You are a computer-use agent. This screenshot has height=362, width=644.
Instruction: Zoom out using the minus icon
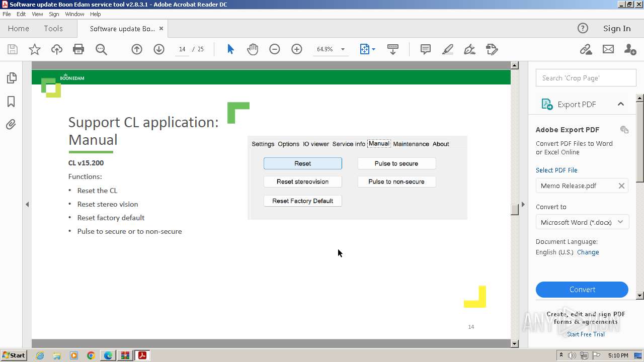click(x=275, y=49)
